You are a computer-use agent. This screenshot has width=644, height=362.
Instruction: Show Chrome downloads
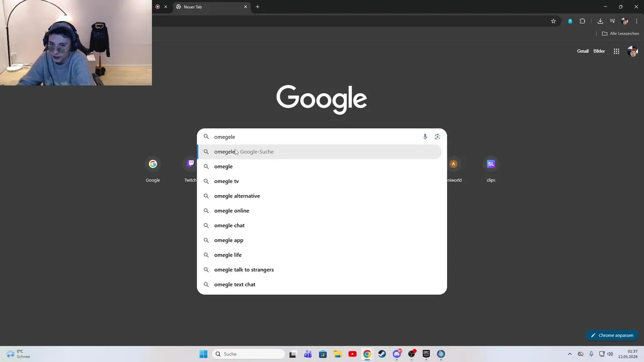coord(600,21)
